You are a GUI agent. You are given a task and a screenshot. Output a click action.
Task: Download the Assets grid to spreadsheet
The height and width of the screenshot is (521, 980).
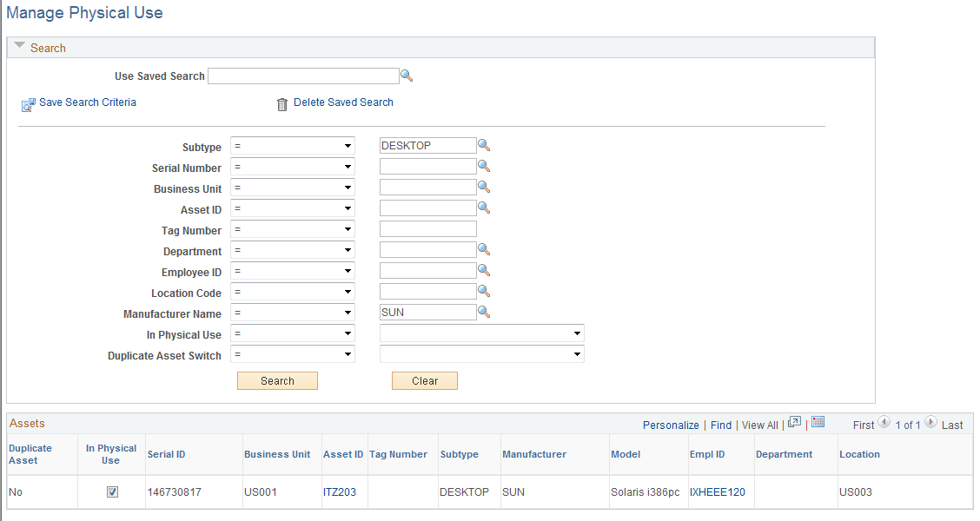coord(818,425)
